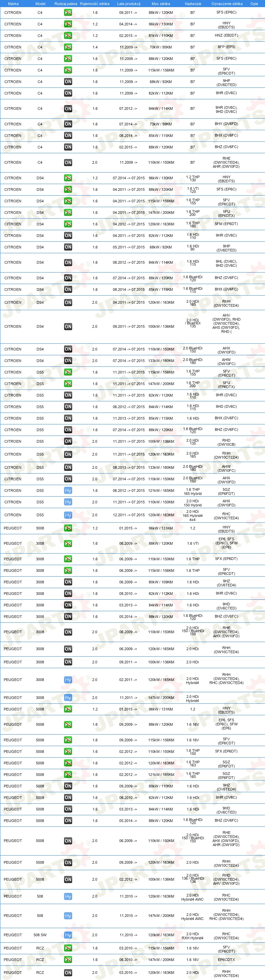Click the Model column header
The height and width of the screenshot is (980, 265).
(x=40, y=4)
